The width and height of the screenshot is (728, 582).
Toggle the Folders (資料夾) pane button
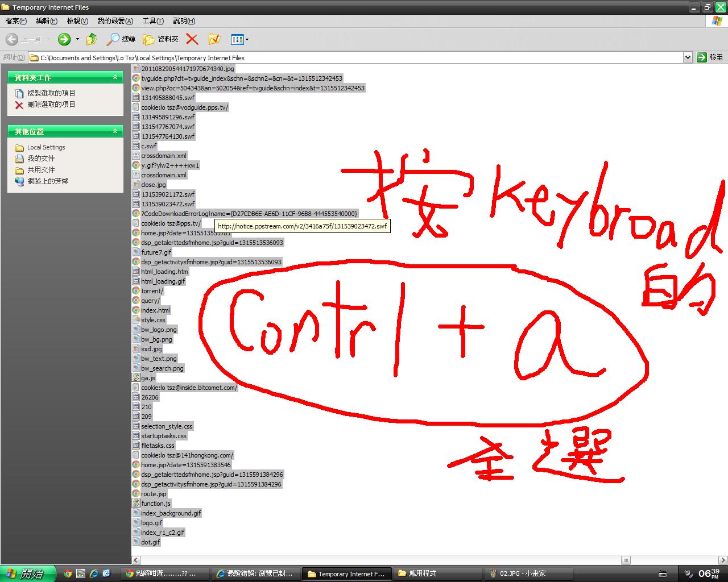tap(160, 39)
